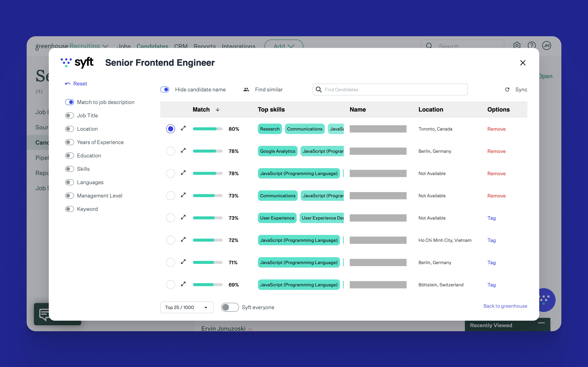
Task: Open the Greenhouse help question mark icon
Action: (531, 45)
